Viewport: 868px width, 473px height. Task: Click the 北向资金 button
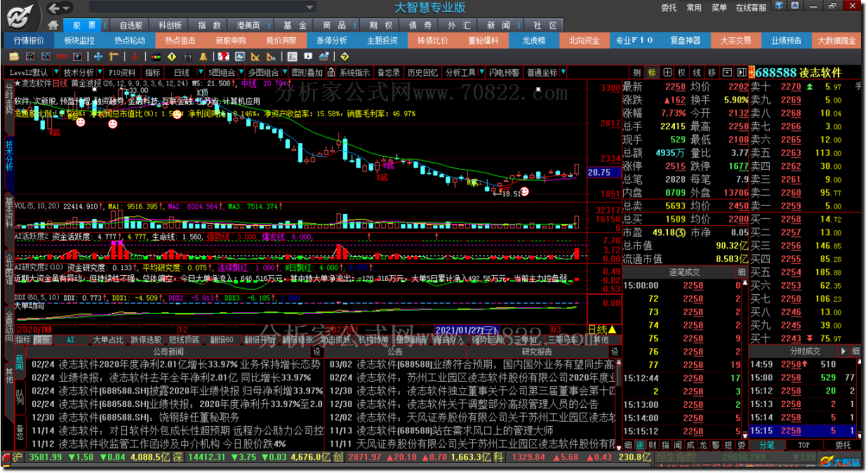[585, 41]
